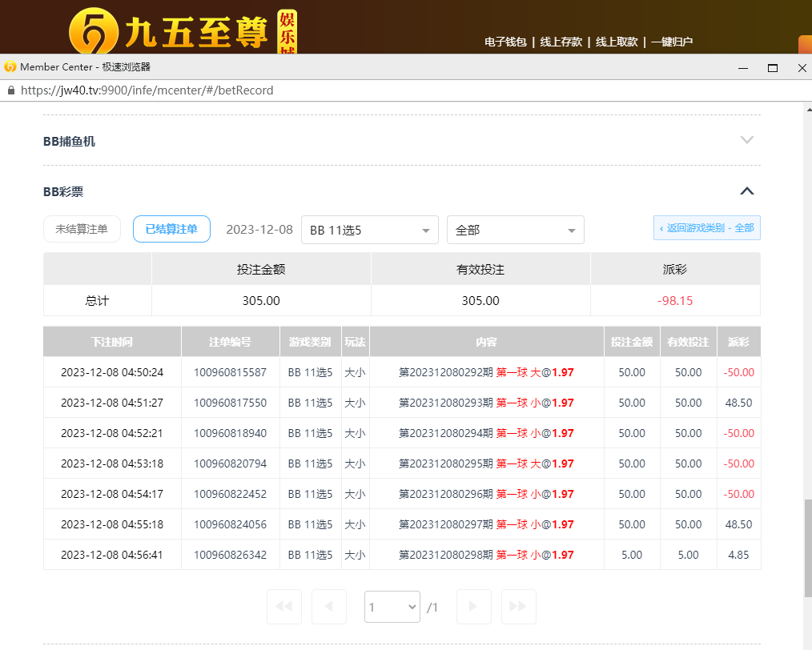Click the vertical scrollbar thumb
This screenshot has width=812, height=650.
pos(808,548)
